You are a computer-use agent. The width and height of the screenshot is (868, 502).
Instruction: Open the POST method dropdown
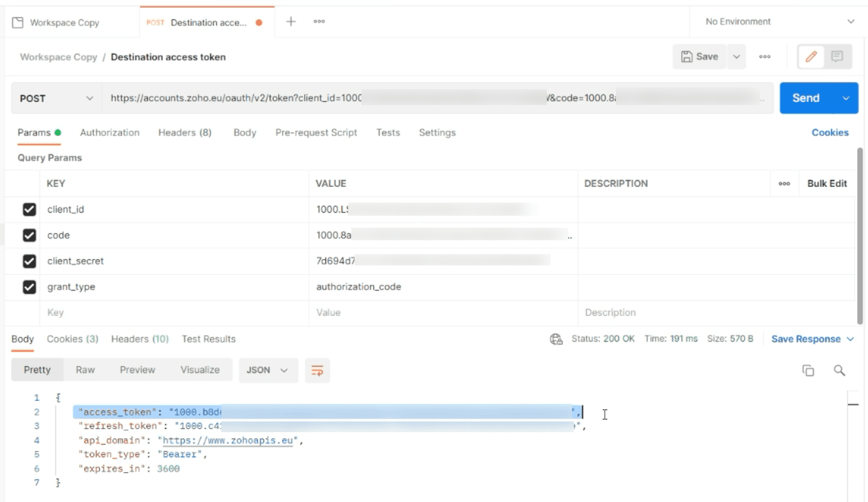56,99
